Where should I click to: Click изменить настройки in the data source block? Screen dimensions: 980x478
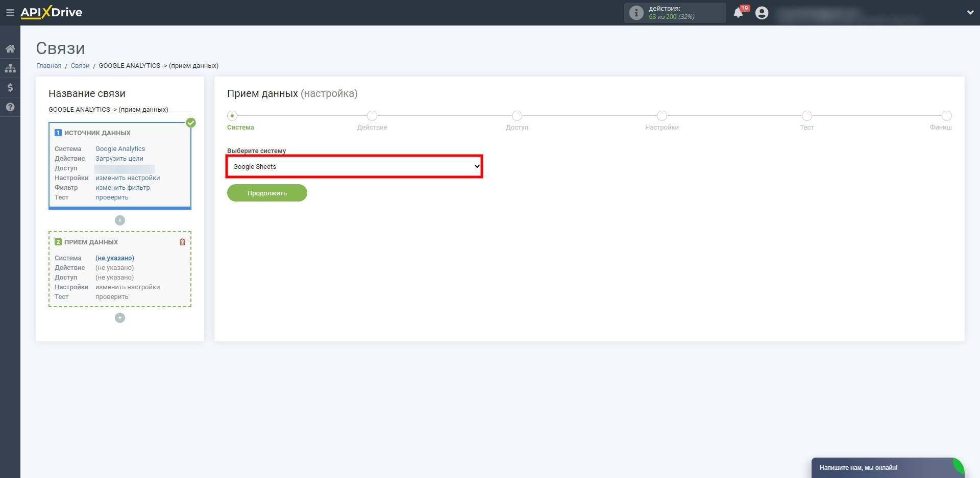pyautogui.click(x=128, y=178)
